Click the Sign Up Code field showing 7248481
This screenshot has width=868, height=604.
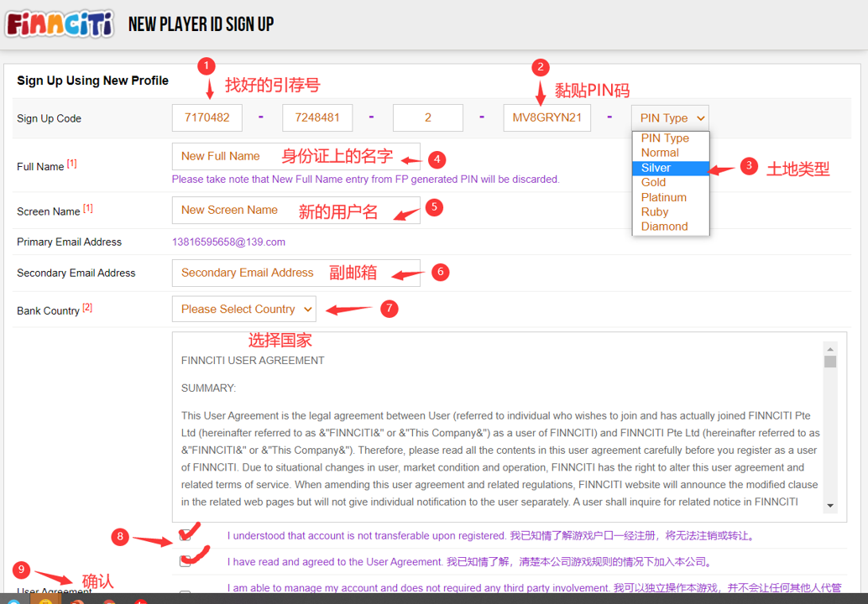coord(317,117)
